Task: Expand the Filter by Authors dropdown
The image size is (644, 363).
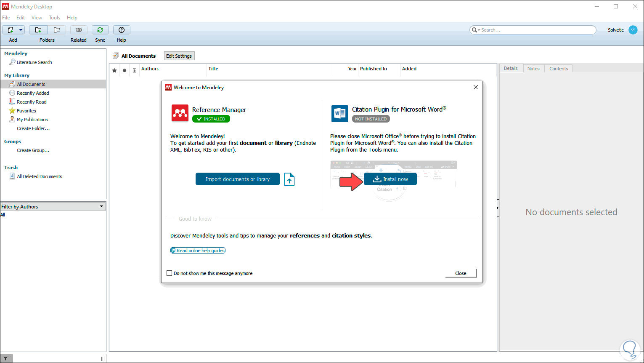Action: 53,207
